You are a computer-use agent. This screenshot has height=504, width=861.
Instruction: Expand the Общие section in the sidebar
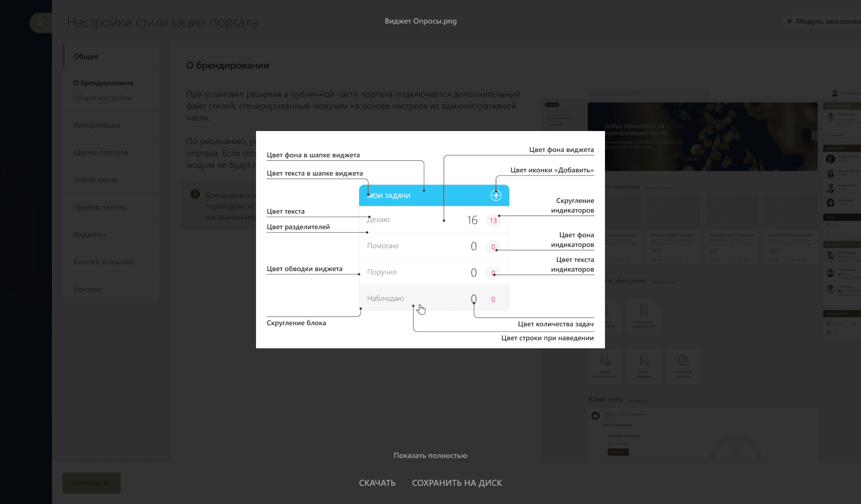[x=86, y=56]
